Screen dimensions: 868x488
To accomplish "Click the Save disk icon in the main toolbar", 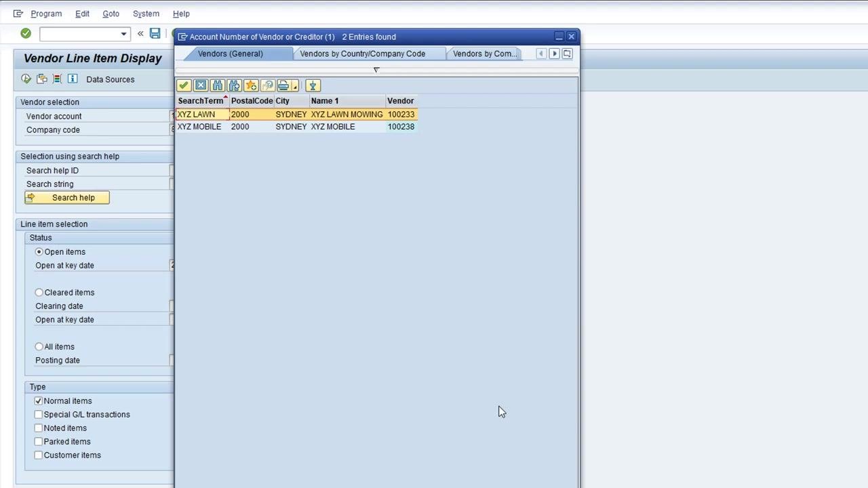I will point(155,33).
